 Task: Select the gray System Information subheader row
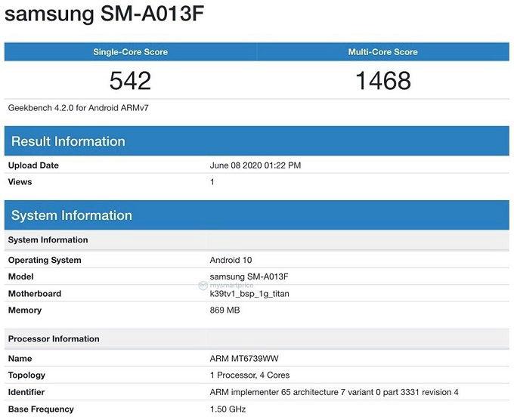[257, 239]
